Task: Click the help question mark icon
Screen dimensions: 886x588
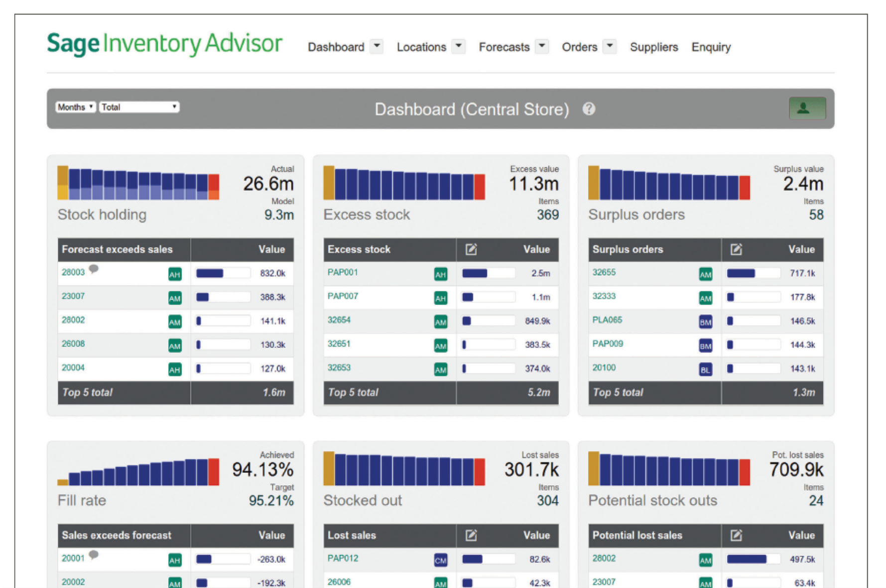Action: [589, 109]
